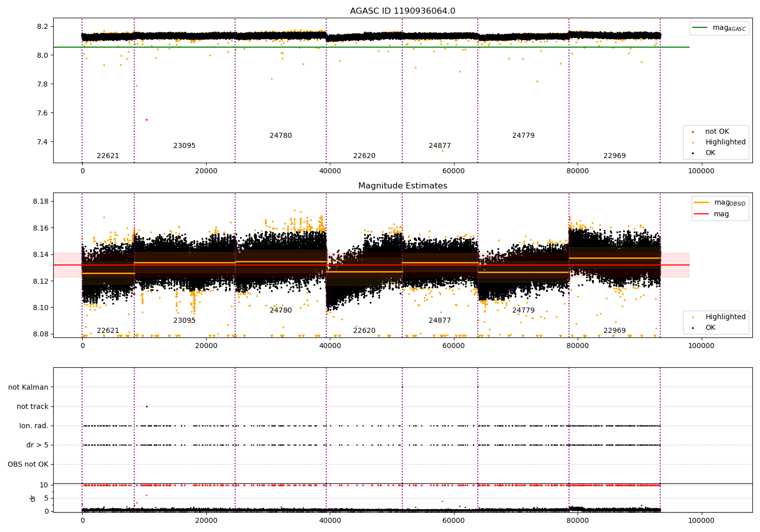Click the mag AGASC legend entry

coord(719,28)
